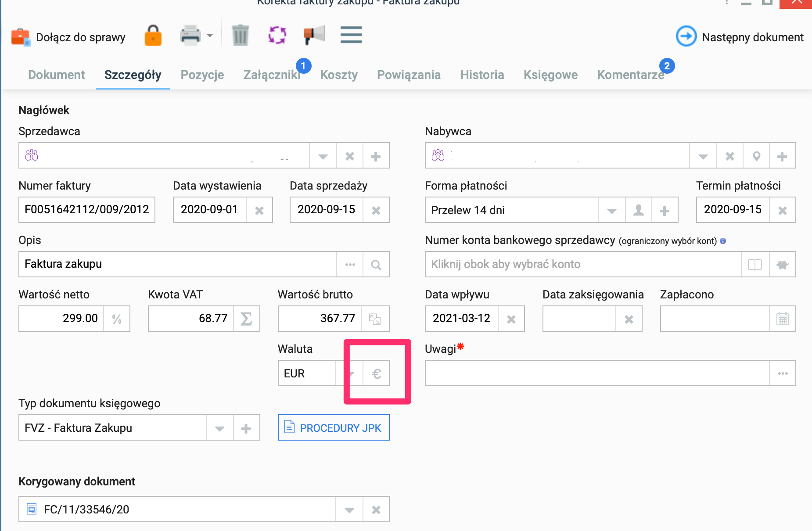This screenshot has height=531, width=812.
Task: Click the location pin icon for Nabywca
Action: coord(756,156)
